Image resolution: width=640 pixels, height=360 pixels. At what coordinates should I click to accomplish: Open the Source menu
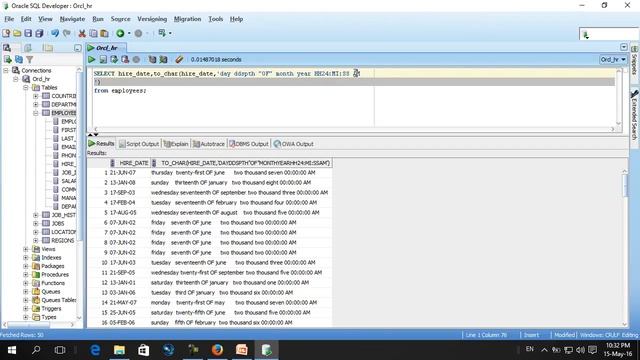pyautogui.click(x=120, y=19)
